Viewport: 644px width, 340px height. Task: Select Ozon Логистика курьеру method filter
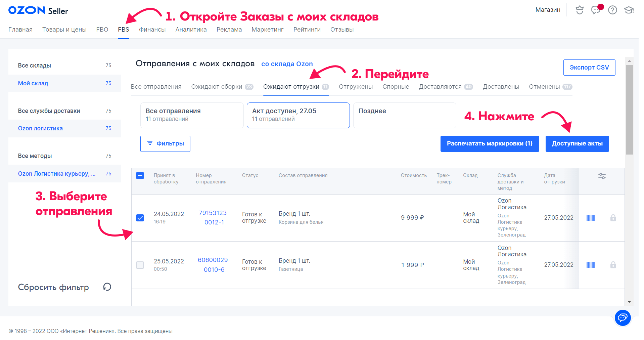pyautogui.click(x=65, y=174)
